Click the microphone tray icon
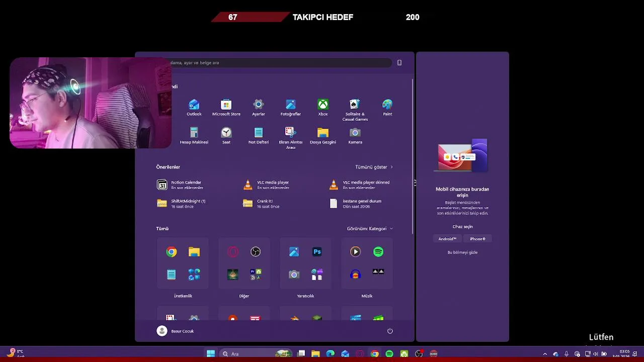 (x=567, y=354)
